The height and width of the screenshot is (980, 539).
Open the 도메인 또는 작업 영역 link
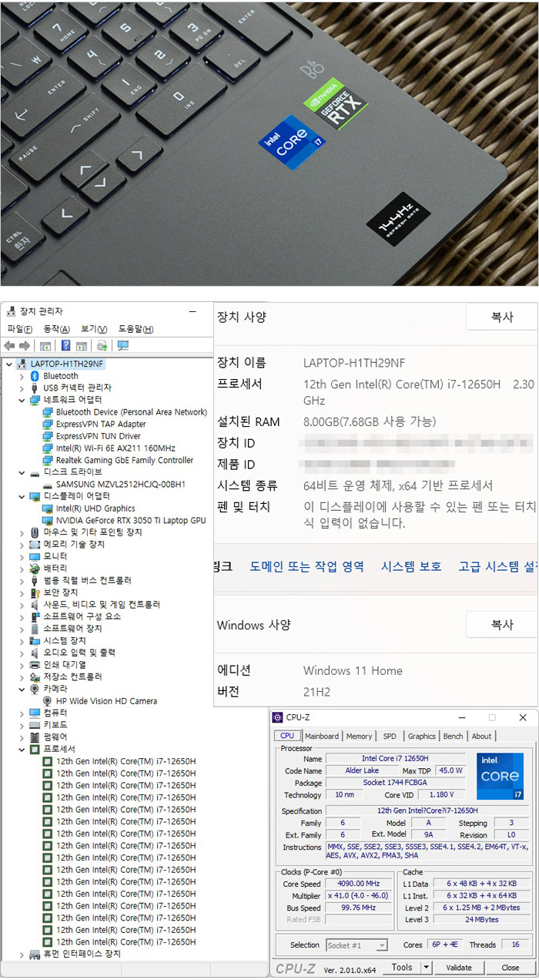tap(306, 566)
